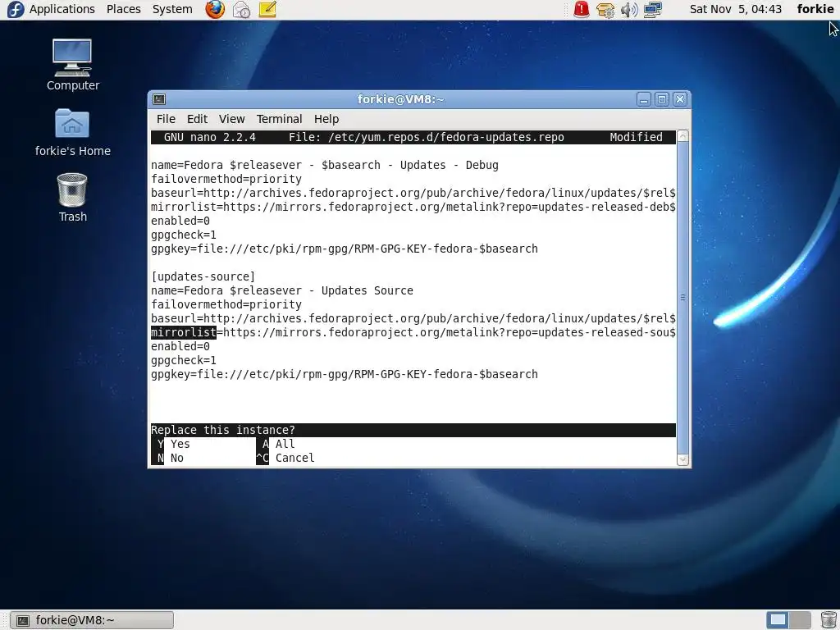The image size is (840, 630).
Task: Open the software update tray icon
Action: pos(605,10)
